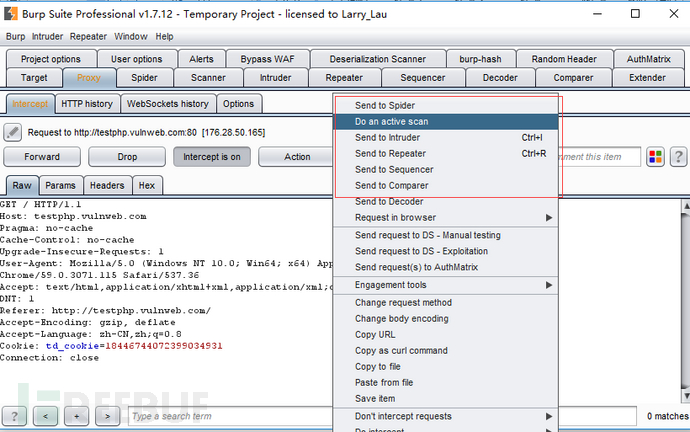Choose Send to Sequencer
690x432 pixels.
coord(445,169)
